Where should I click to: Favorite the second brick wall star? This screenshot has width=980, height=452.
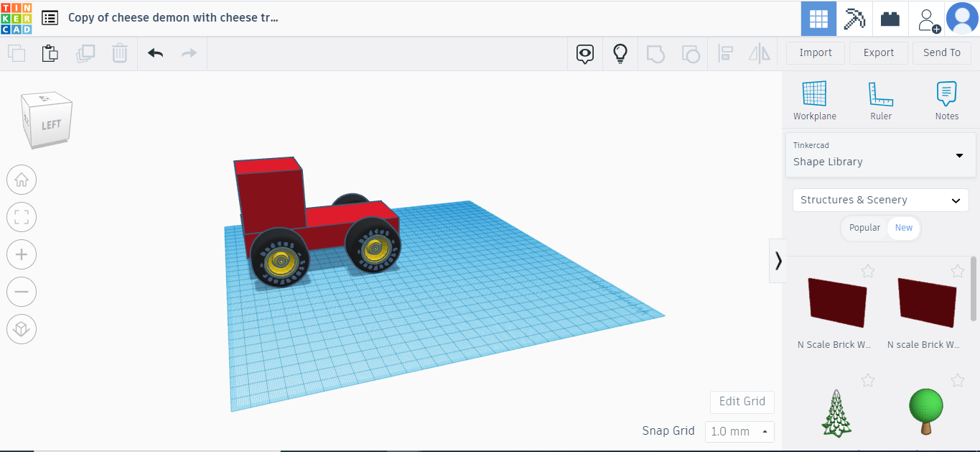pyautogui.click(x=958, y=271)
